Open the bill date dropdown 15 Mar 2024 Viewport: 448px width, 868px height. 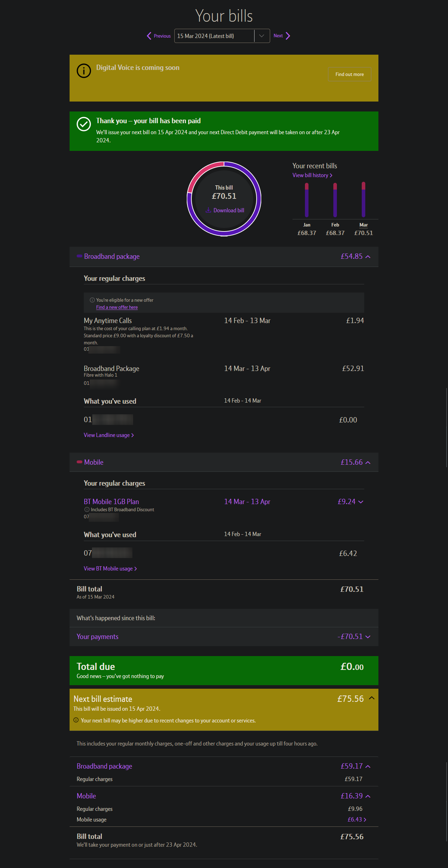pyautogui.click(x=222, y=36)
